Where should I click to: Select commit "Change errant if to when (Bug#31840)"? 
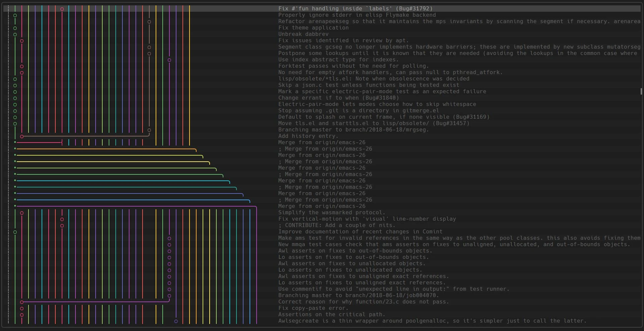pyautogui.click(x=338, y=98)
